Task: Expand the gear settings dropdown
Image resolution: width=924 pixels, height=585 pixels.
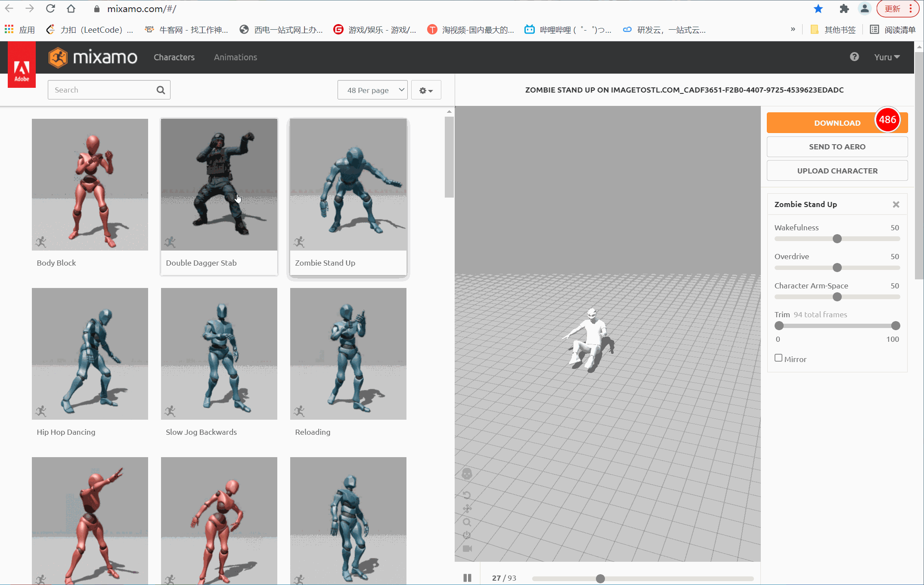Action: (426, 90)
